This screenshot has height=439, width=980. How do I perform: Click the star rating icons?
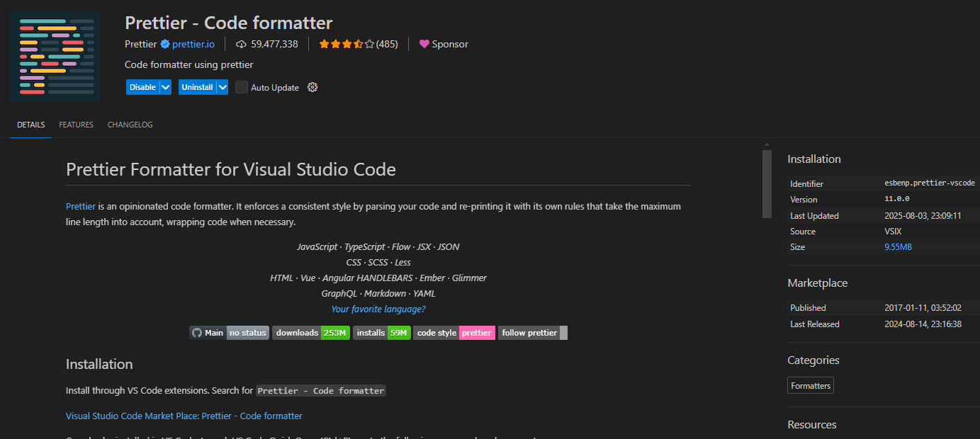(x=347, y=44)
